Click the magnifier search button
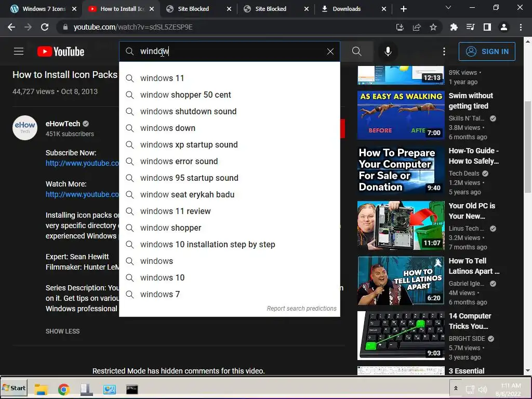This screenshot has width=532, height=399. 356,51
